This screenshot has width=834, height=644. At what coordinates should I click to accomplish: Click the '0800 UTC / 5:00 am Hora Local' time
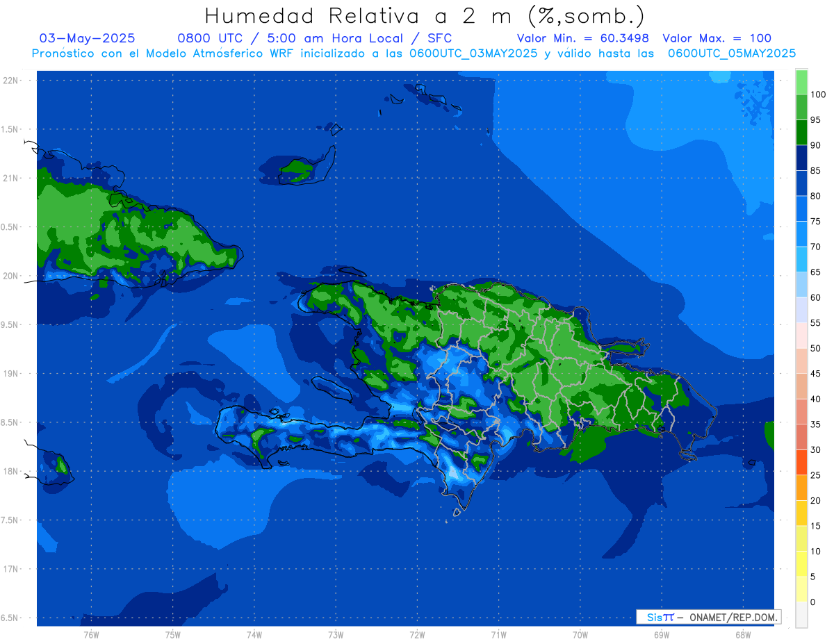click(290, 38)
